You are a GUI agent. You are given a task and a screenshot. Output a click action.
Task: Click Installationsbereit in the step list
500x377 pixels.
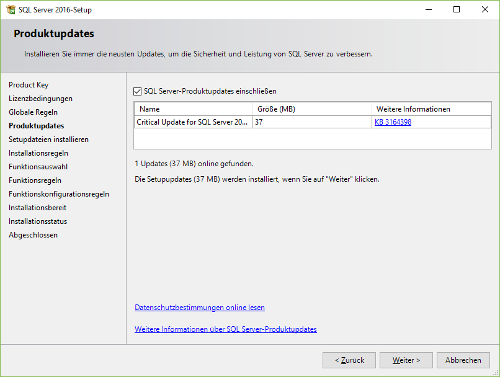[x=37, y=208]
